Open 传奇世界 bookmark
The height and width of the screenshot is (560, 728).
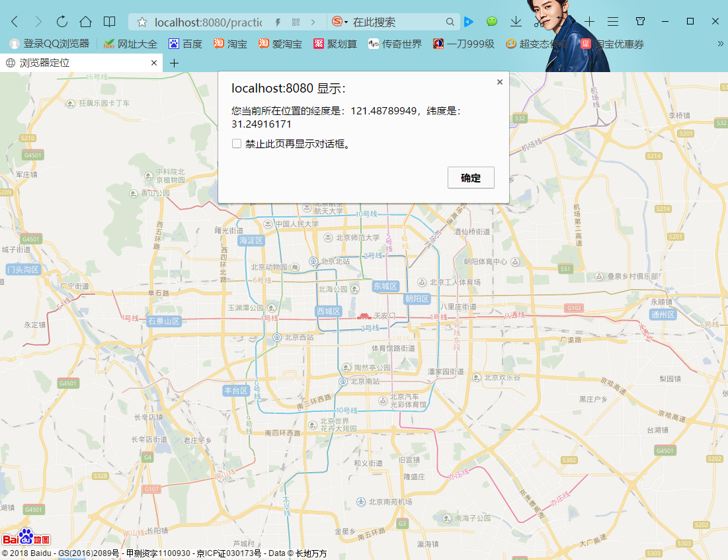click(x=395, y=44)
